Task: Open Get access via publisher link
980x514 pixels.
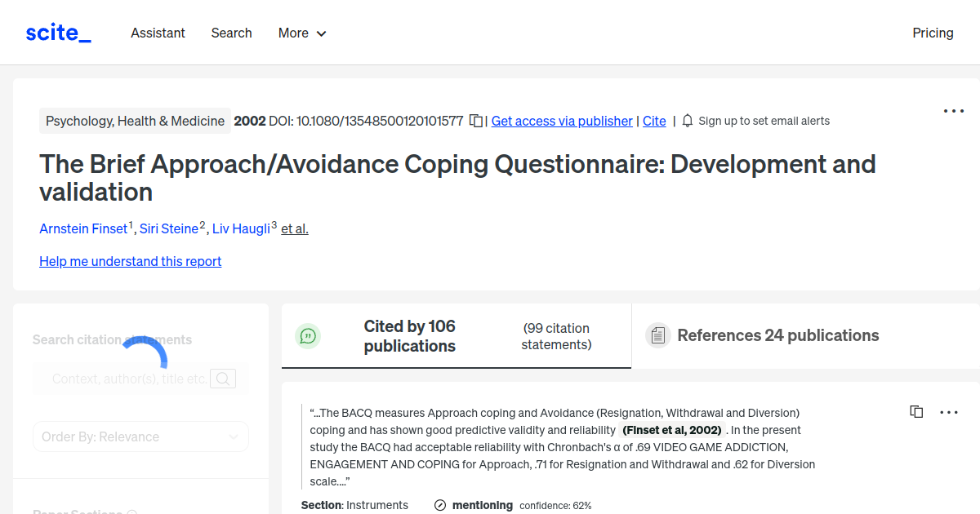Action: tap(561, 121)
